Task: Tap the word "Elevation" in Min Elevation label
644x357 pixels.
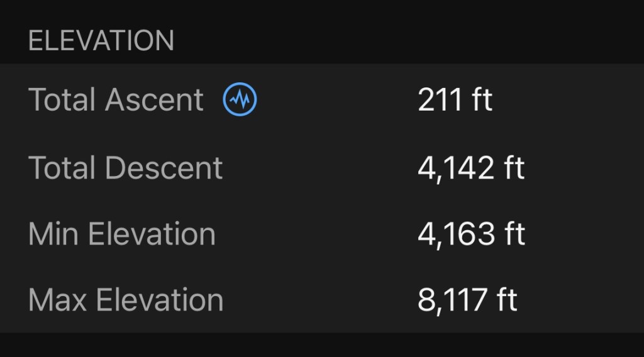Action: click(x=152, y=234)
